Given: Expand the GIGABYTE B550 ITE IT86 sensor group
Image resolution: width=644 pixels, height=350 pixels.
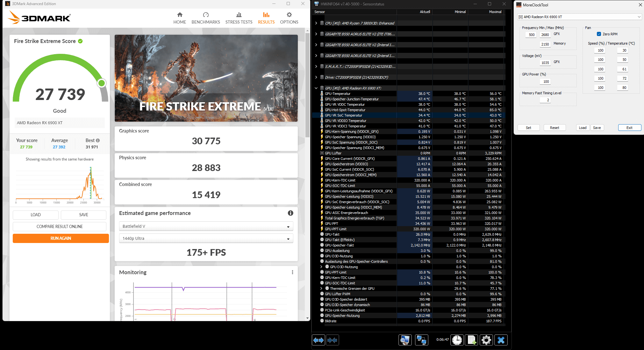Looking at the screenshot, I should coord(316,34).
